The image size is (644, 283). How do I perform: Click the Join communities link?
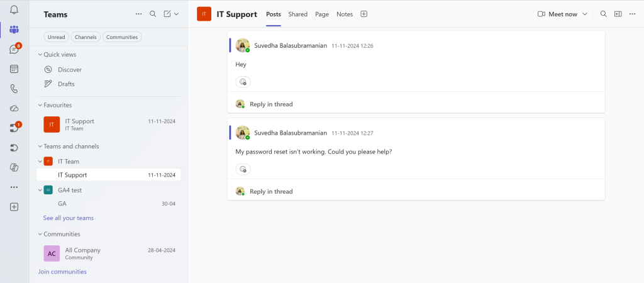point(62,272)
